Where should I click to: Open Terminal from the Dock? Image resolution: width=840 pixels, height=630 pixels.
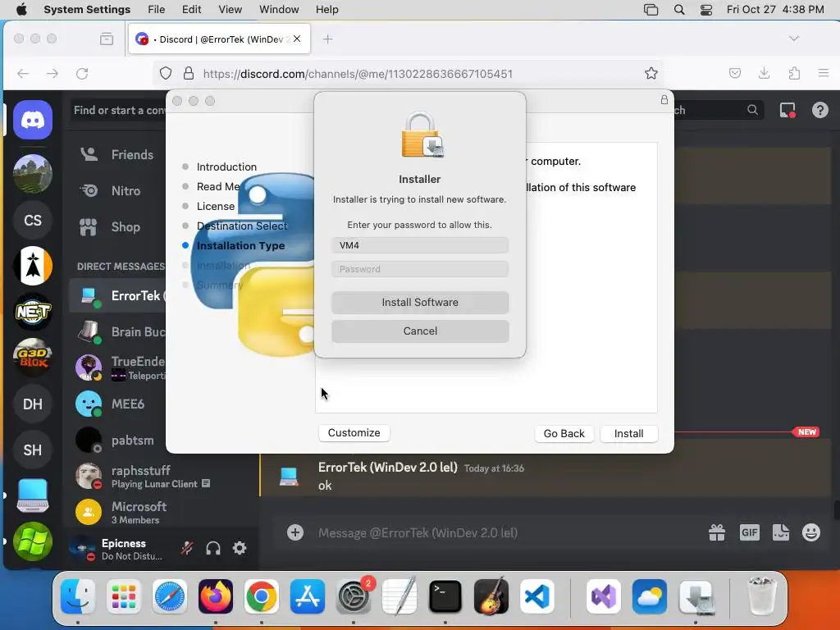click(x=445, y=596)
